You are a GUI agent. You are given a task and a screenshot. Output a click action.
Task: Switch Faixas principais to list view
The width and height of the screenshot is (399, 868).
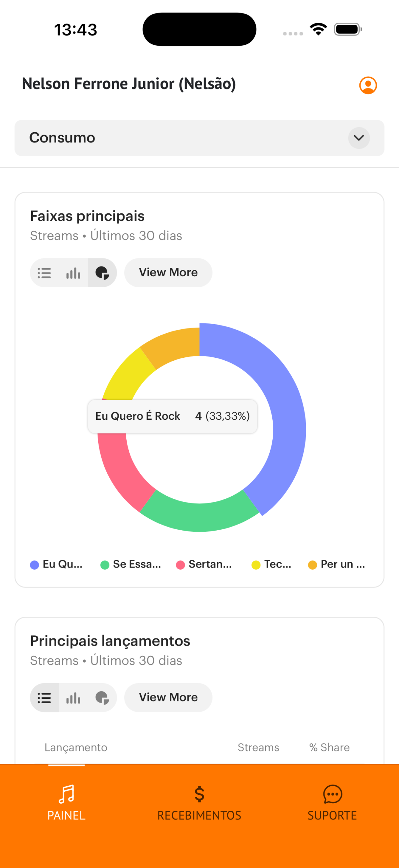44,273
